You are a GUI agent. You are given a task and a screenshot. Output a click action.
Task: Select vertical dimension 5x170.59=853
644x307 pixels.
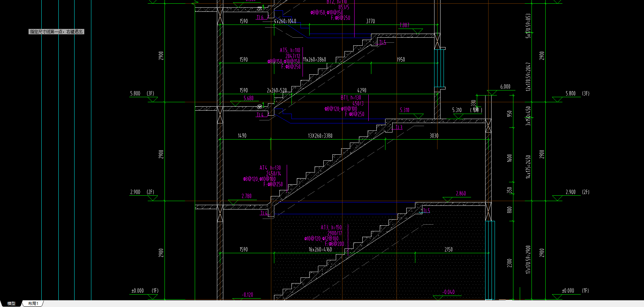click(x=528, y=26)
